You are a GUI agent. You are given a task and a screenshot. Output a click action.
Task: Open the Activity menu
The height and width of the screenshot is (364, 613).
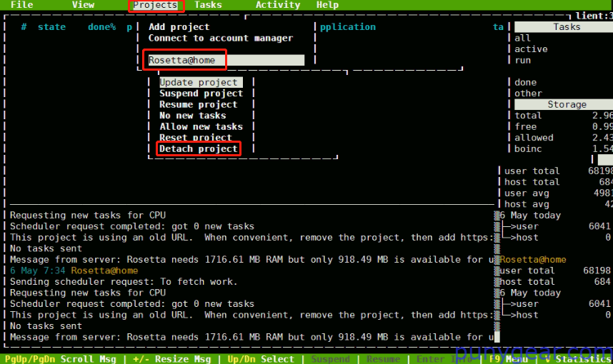(278, 5)
